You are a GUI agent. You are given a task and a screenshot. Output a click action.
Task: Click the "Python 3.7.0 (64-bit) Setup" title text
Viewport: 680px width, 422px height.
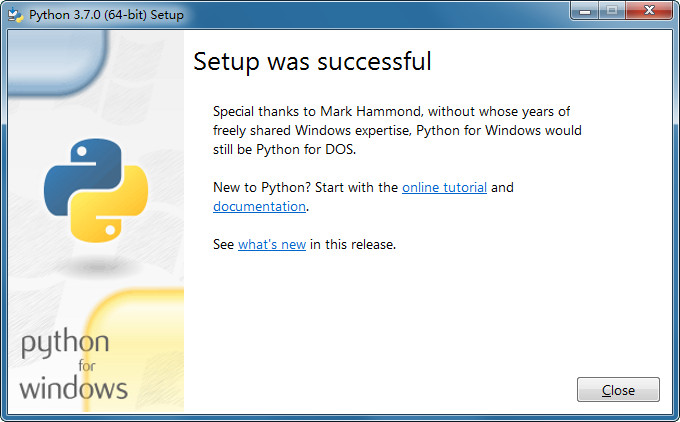(x=106, y=15)
